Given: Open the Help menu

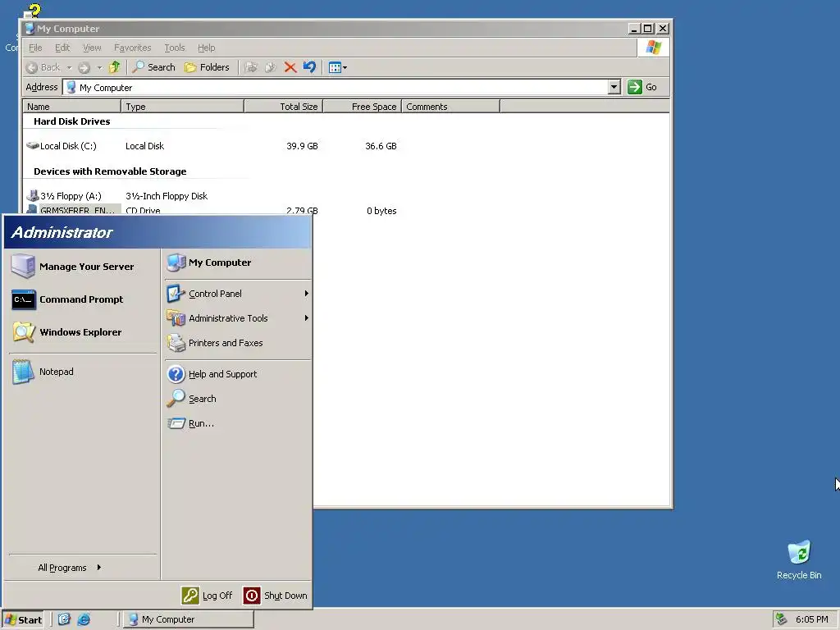Looking at the screenshot, I should [206, 48].
